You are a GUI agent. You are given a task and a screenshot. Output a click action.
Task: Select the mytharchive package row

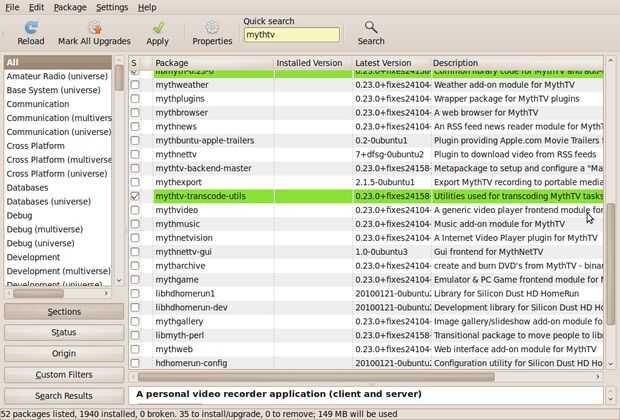366,266
